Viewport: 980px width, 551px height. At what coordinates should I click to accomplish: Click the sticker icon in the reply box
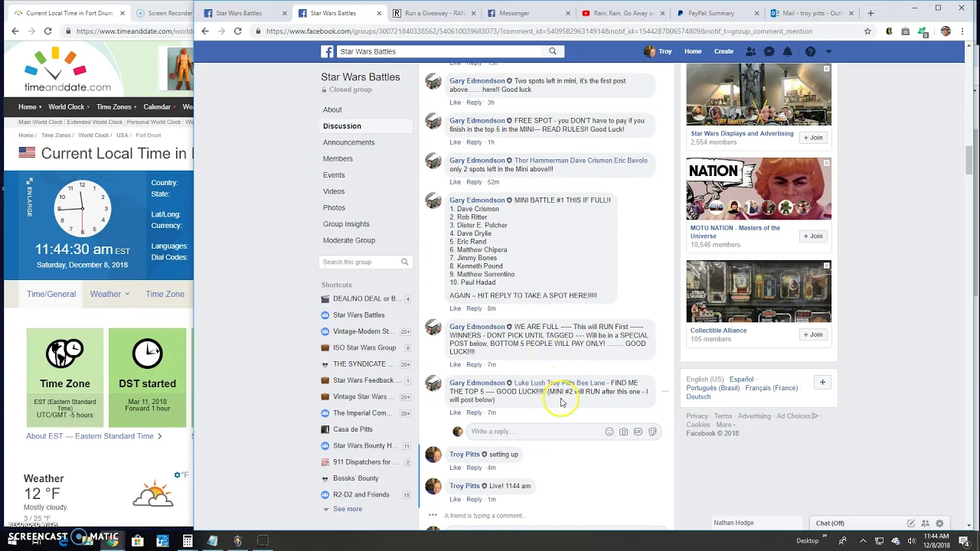(652, 432)
